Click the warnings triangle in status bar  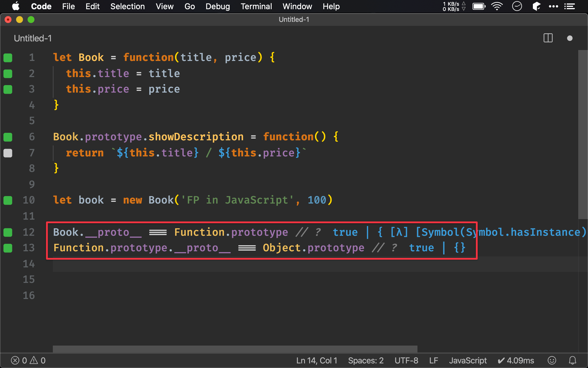pos(34,360)
